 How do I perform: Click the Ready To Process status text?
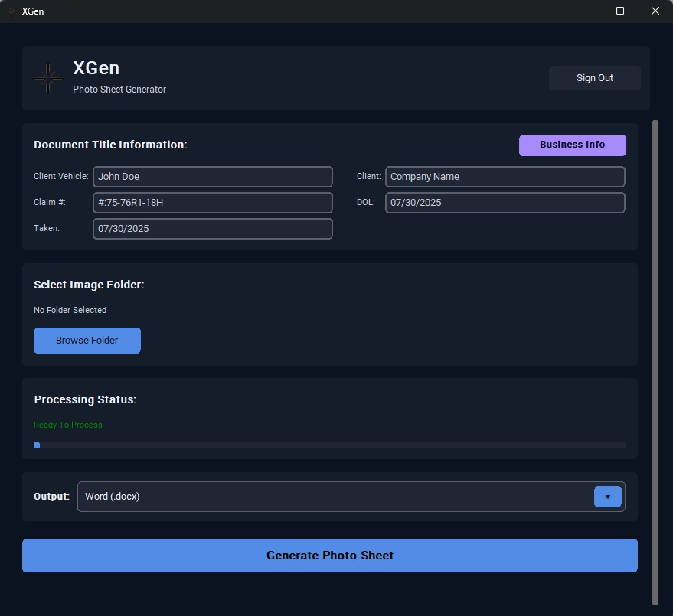coord(68,424)
